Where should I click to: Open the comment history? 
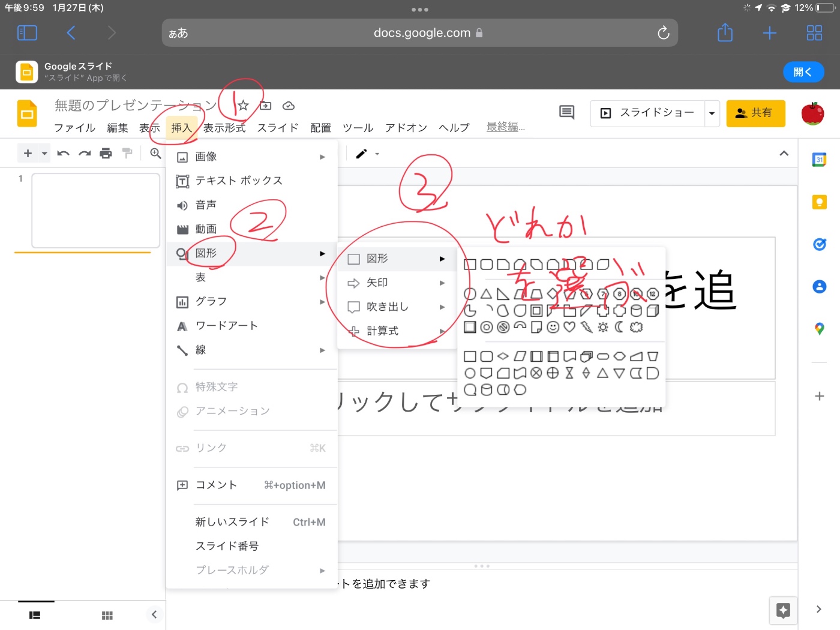coord(566,112)
